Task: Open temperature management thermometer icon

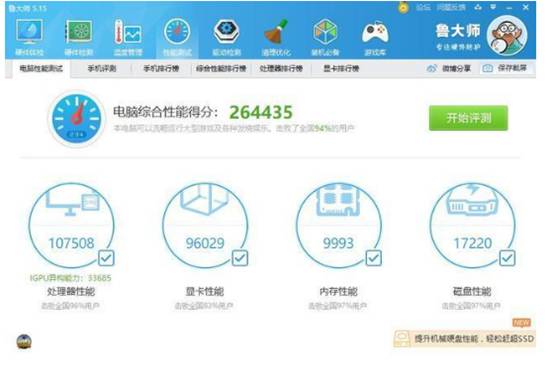Action: coord(128,32)
